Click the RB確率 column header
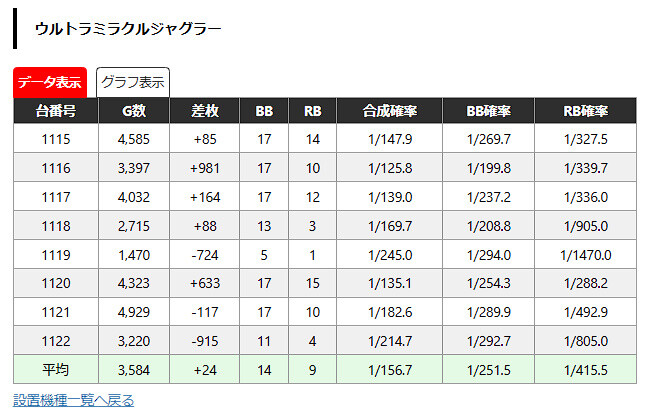 (586, 111)
